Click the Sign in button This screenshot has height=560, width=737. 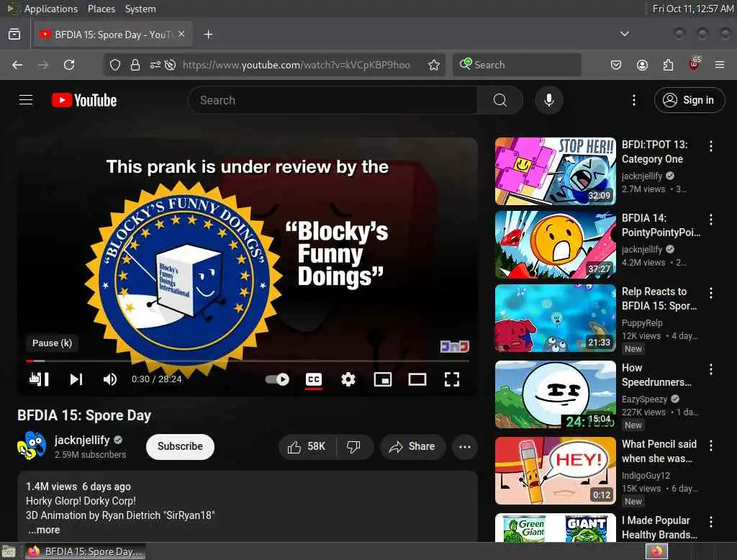coord(689,99)
